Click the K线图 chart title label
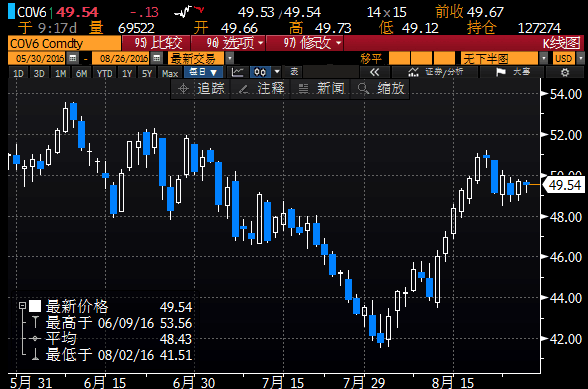This screenshot has height=389, width=588. (x=562, y=43)
